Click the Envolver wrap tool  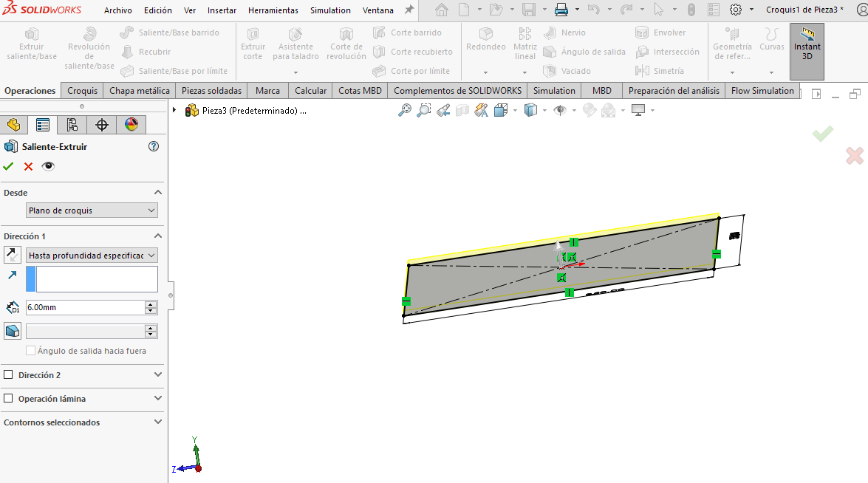660,32
